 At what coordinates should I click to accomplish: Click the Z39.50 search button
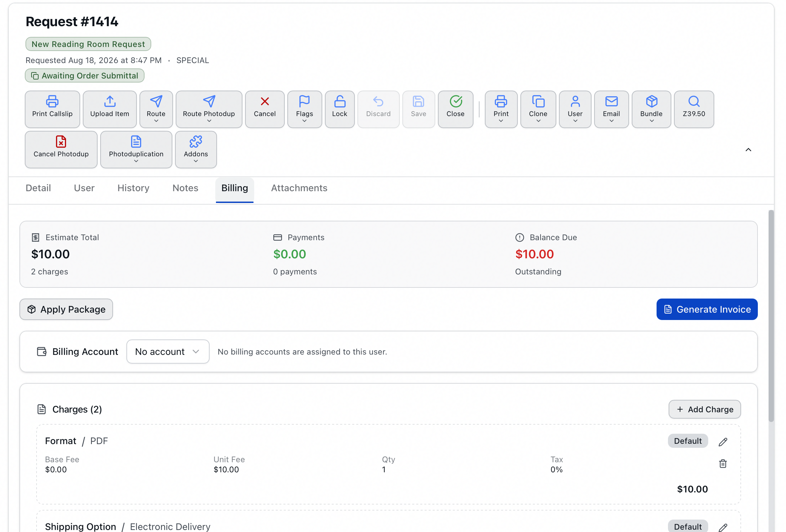coord(694,109)
